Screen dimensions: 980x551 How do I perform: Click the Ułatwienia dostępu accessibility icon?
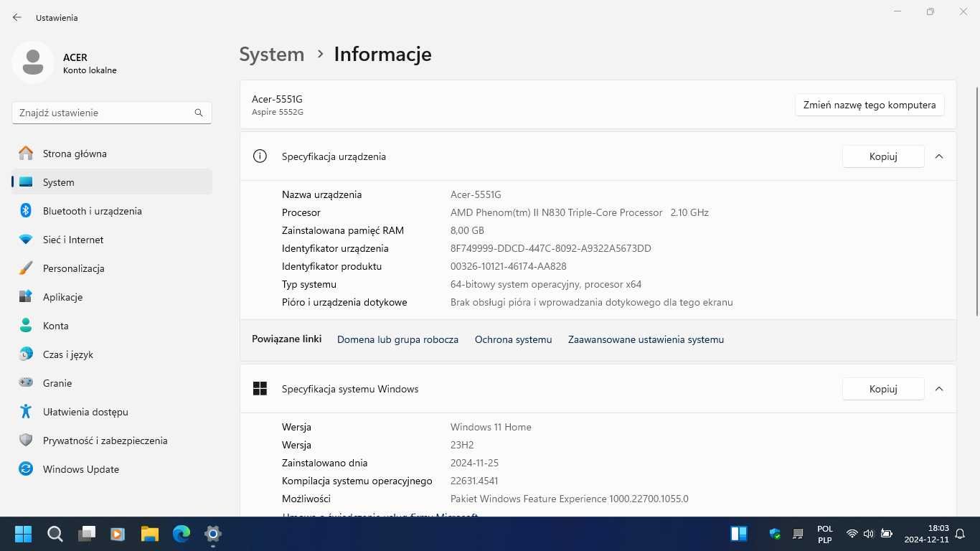(26, 411)
